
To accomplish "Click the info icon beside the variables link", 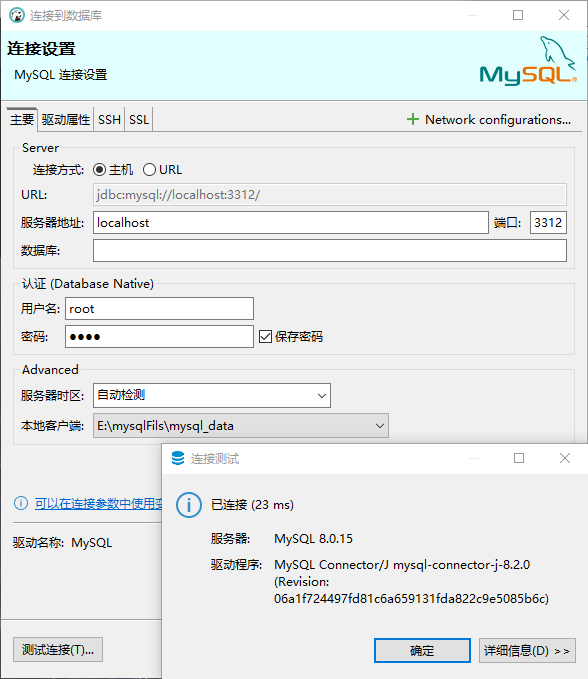I will (21, 503).
